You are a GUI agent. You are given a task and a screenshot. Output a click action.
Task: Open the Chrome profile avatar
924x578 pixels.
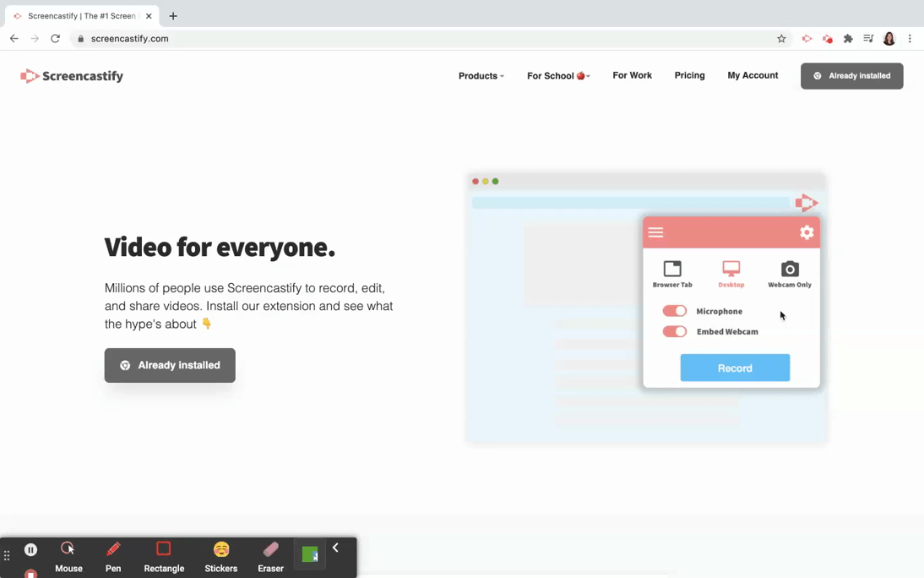889,39
